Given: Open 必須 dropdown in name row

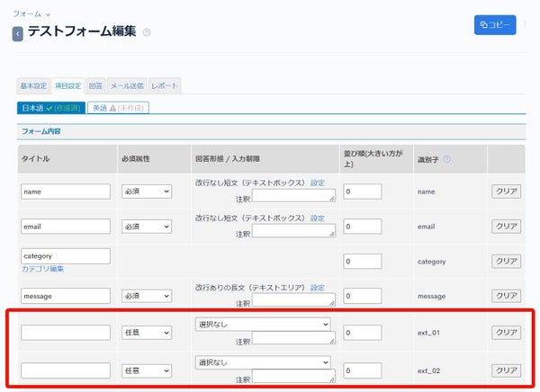Looking at the screenshot, I should [x=147, y=192].
